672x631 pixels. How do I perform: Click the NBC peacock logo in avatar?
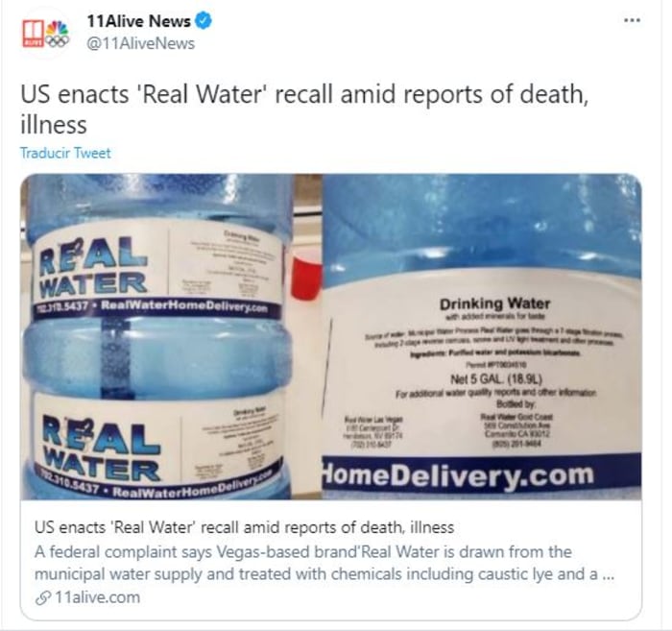point(58,28)
